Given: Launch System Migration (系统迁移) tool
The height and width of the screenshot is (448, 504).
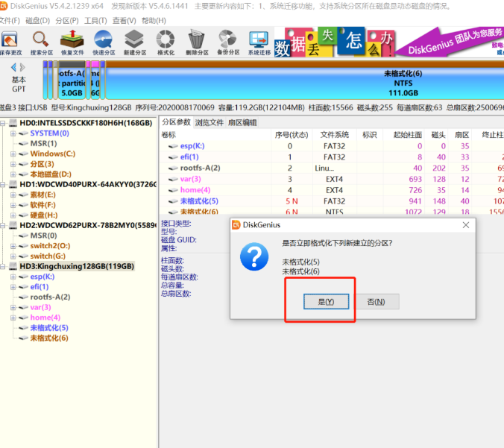Looking at the screenshot, I should 259,42.
